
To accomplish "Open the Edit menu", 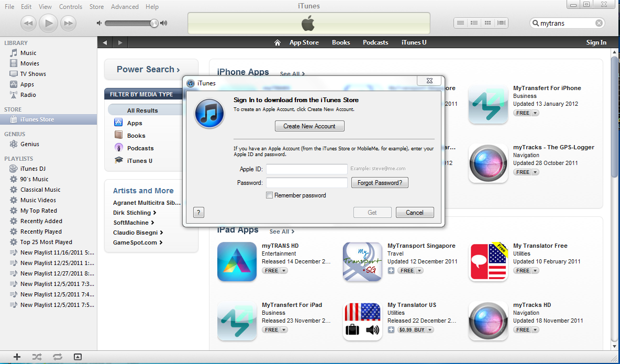I will tap(26, 7).
